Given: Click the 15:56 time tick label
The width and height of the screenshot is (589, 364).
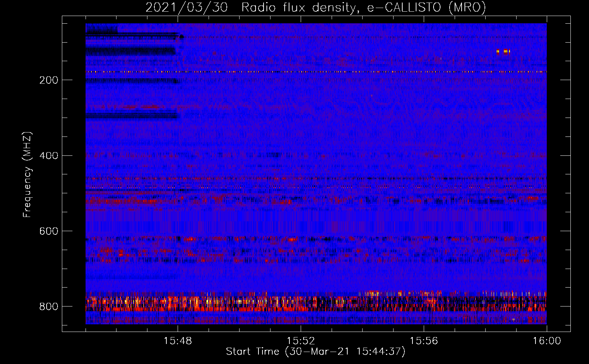Looking at the screenshot, I should pos(424,341).
